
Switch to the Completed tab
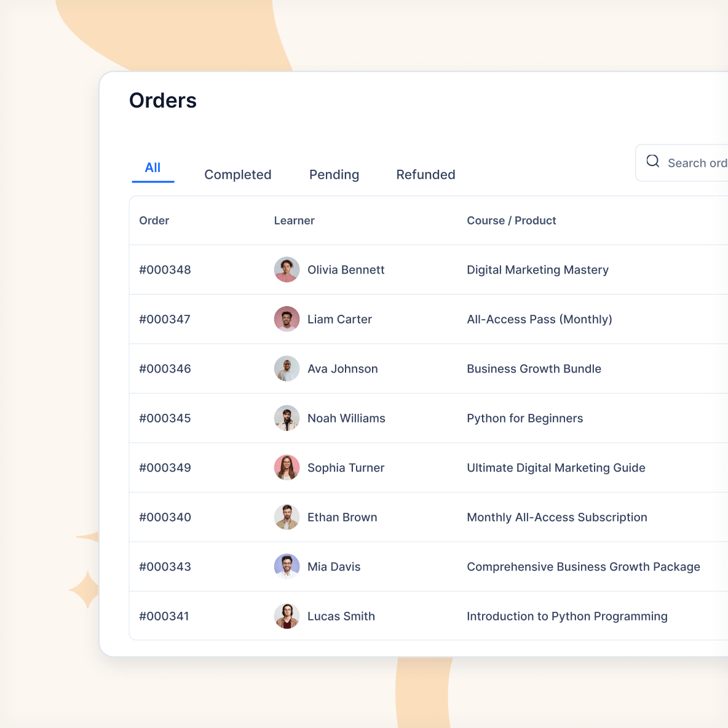click(238, 175)
